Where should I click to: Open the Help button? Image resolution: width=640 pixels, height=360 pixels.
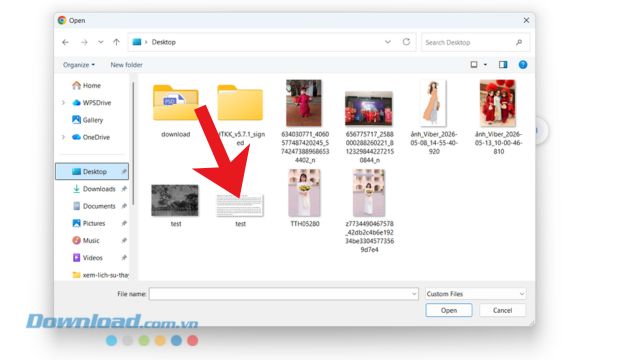(523, 64)
